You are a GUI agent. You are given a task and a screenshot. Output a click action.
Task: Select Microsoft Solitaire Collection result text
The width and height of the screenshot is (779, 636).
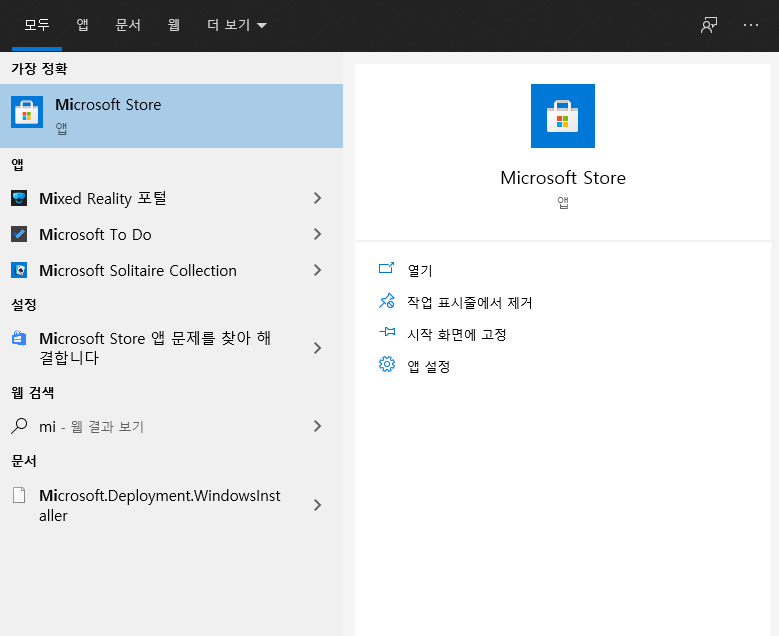point(138,270)
